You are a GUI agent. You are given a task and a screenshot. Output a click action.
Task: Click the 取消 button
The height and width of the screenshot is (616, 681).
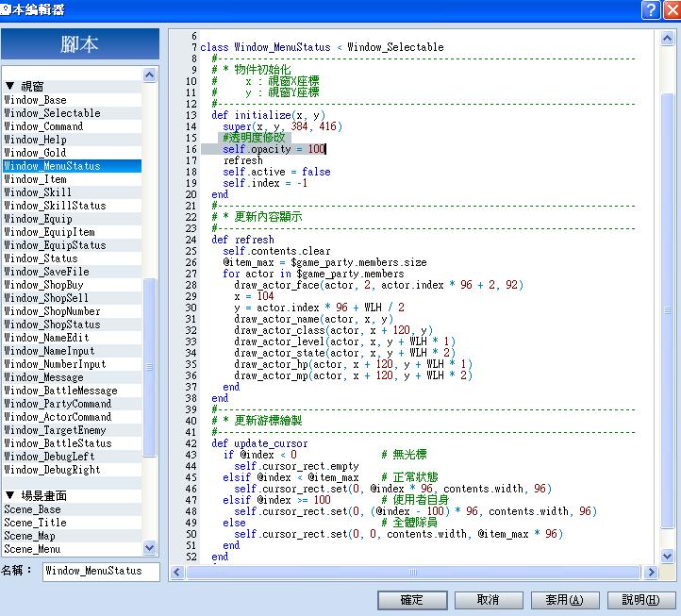[x=489, y=600]
